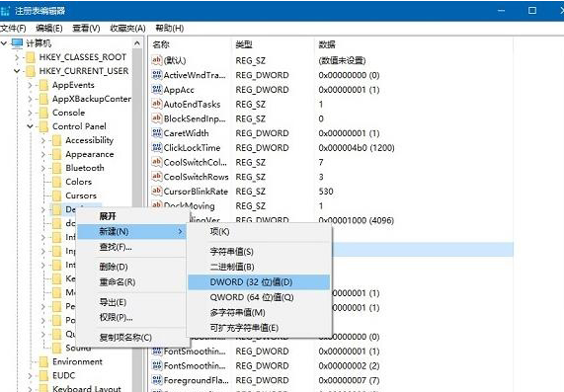Click 查找(F)... in the context menu
The width and height of the screenshot is (564, 392).
coord(131,247)
